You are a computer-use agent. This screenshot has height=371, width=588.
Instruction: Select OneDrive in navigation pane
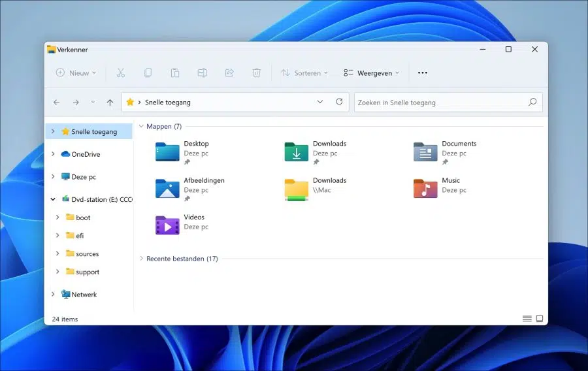80,154
